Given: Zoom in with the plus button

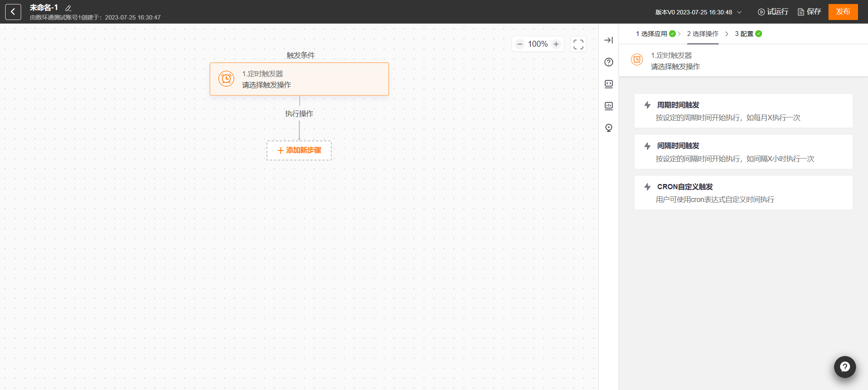Looking at the screenshot, I should pos(556,44).
